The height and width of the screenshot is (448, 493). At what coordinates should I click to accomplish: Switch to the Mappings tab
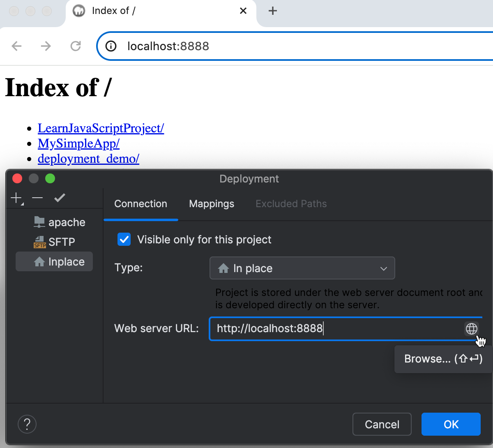[211, 204]
